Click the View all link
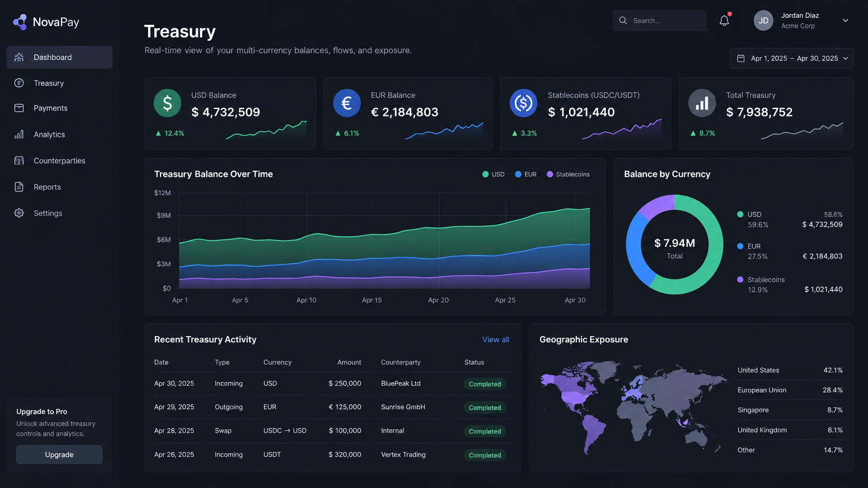The image size is (868, 488). 496,339
